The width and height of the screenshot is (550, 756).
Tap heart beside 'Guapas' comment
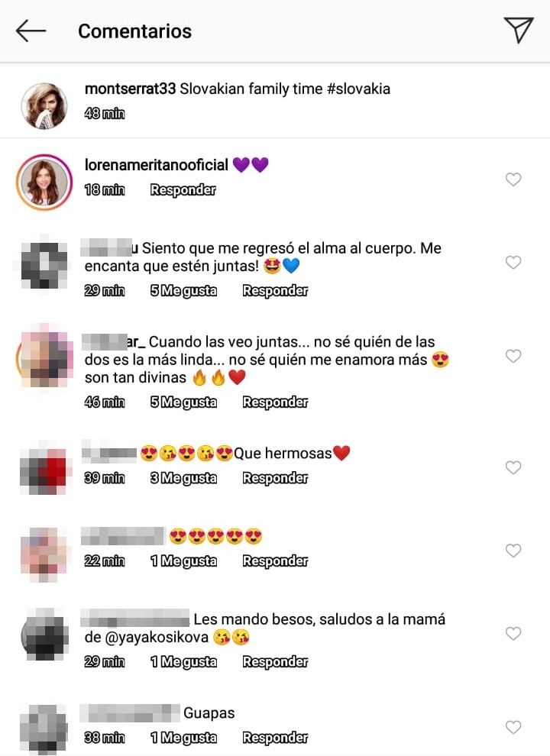coord(513,726)
